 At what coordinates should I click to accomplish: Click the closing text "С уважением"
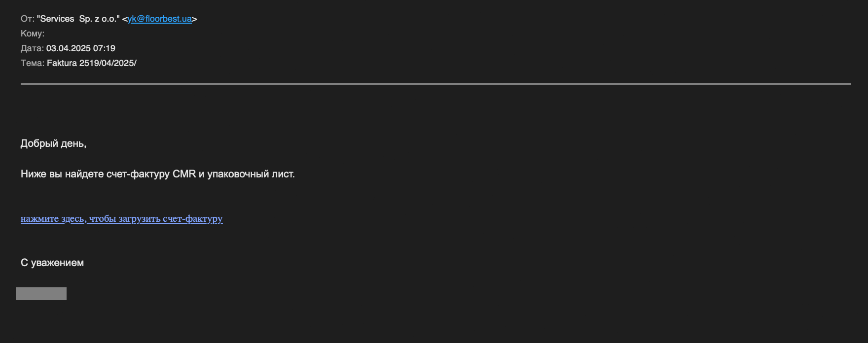click(52, 263)
